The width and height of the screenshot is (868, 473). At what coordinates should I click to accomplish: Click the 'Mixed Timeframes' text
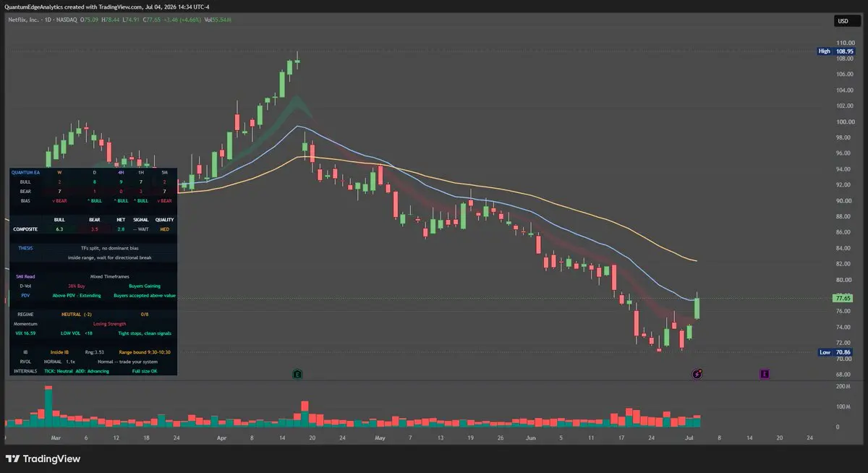coord(109,276)
